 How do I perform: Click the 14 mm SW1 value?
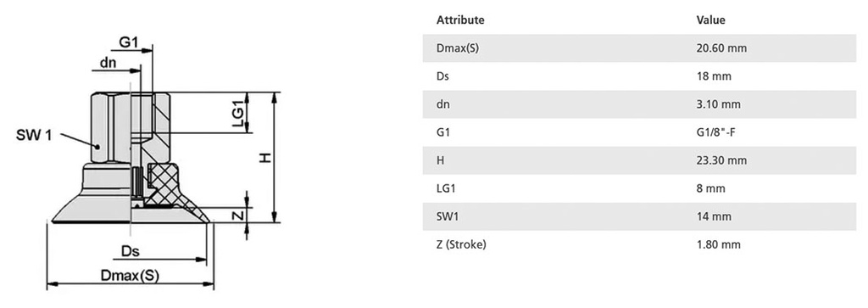point(714,216)
